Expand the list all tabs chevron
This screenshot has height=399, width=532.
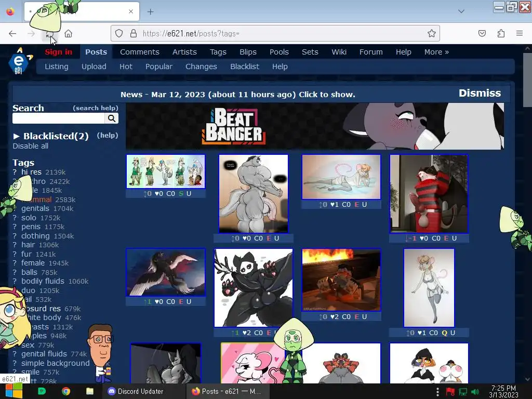[x=461, y=11]
